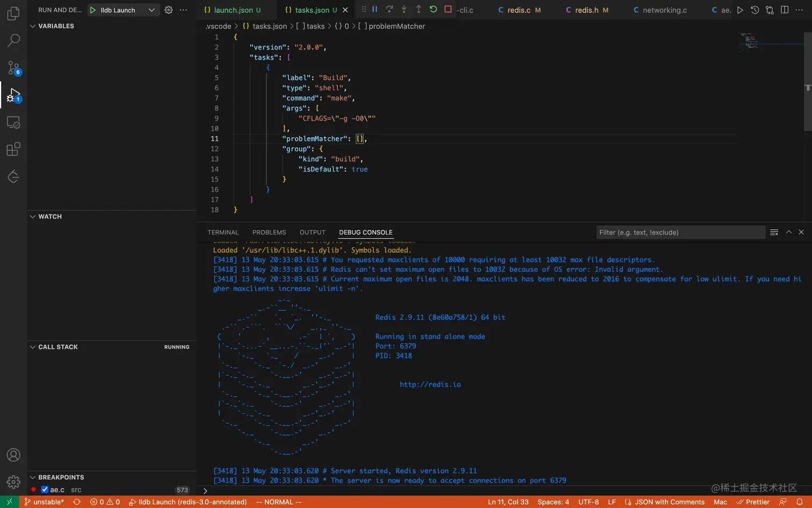The height and width of the screenshot is (508, 812).
Task: Open notifications bell in status bar
Action: [800, 502]
